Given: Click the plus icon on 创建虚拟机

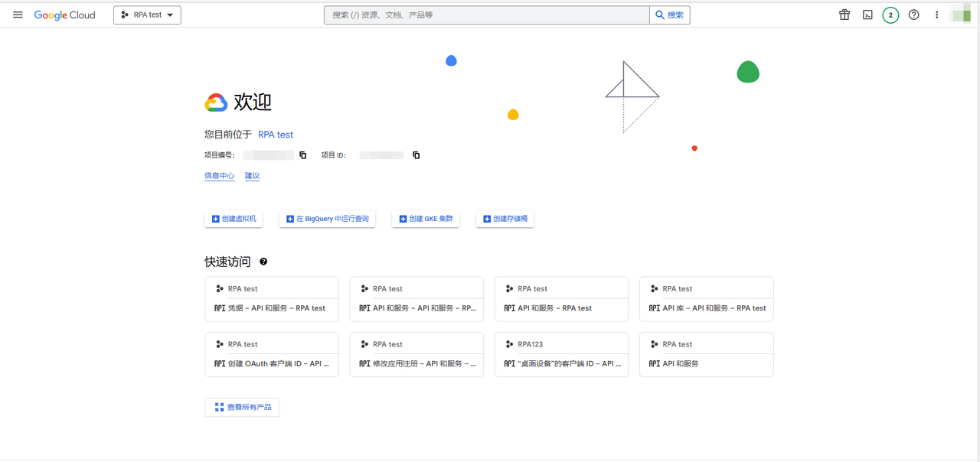Looking at the screenshot, I should 215,219.
